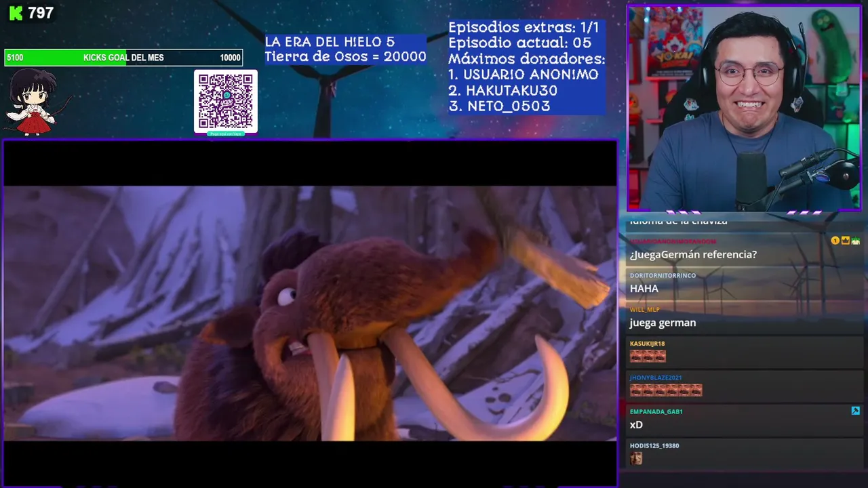Image resolution: width=868 pixels, height=488 pixels.
Task: Click the 'Episodios extras: 1/1' text
Action: click(524, 28)
